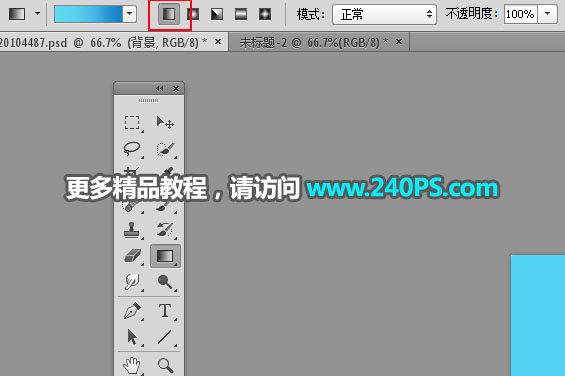Select the Smudge tool
The height and width of the screenshot is (376, 565).
coord(132,282)
